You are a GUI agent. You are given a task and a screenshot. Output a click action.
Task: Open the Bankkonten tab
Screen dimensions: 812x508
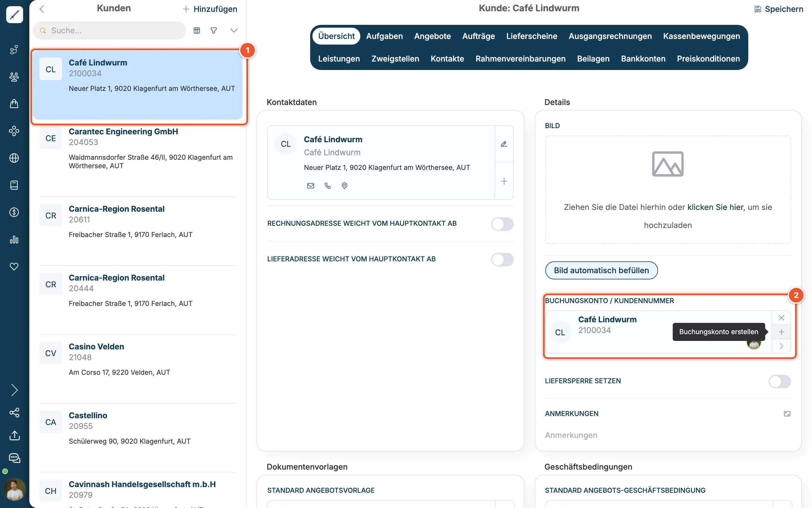643,59
